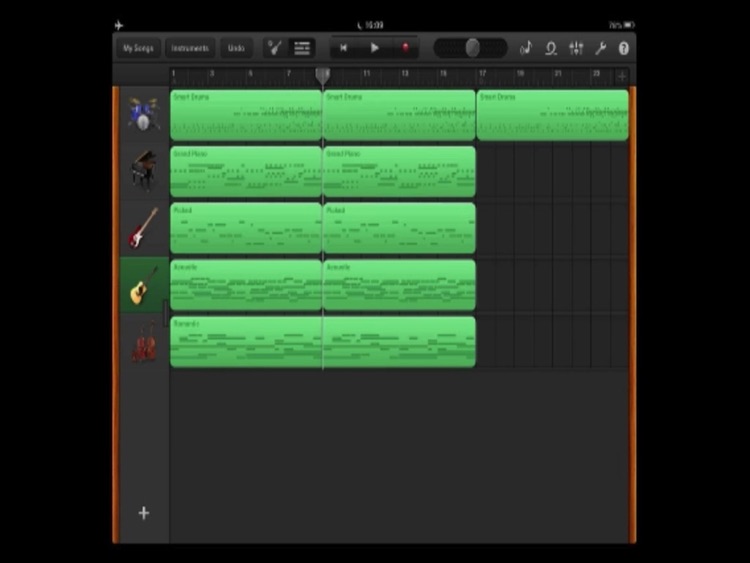Image resolution: width=750 pixels, height=563 pixels.
Task: Select the Romantic strings region
Action: click(323, 342)
